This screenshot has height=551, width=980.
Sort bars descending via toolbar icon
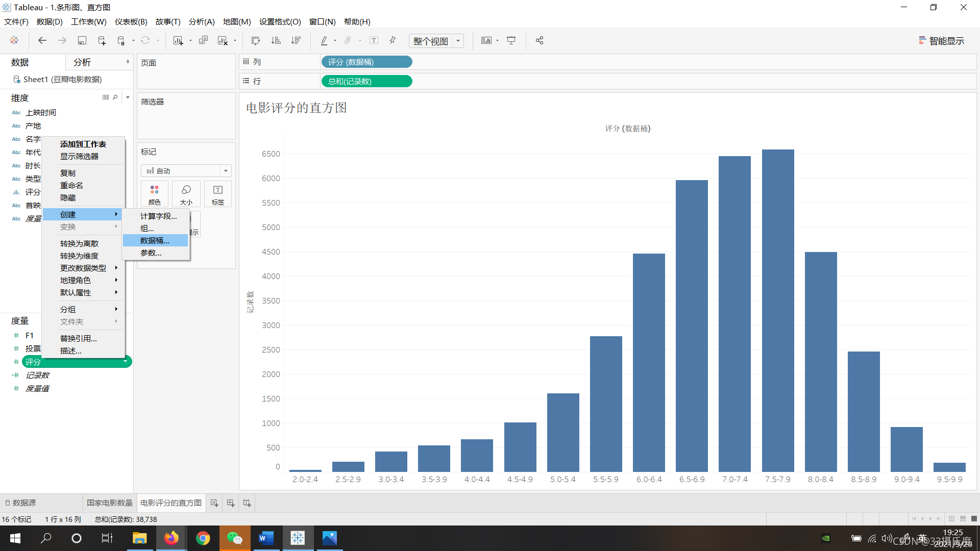[x=296, y=41]
